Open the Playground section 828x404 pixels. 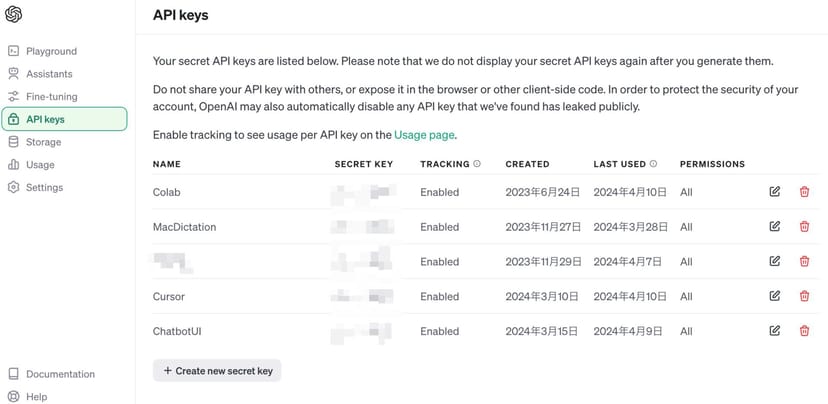click(x=51, y=51)
